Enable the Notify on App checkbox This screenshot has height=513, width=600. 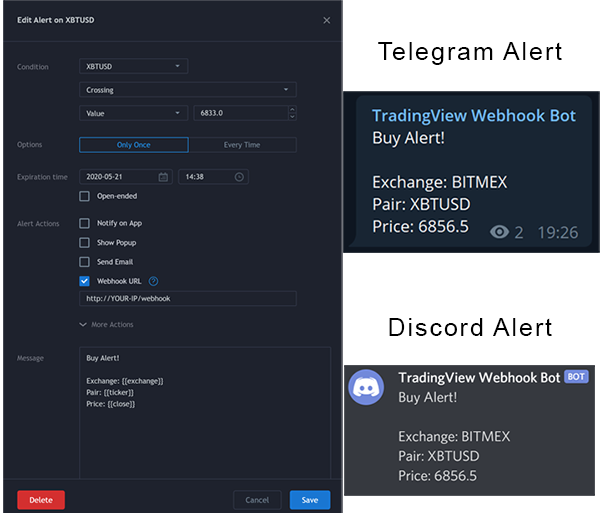[x=84, y=223]
